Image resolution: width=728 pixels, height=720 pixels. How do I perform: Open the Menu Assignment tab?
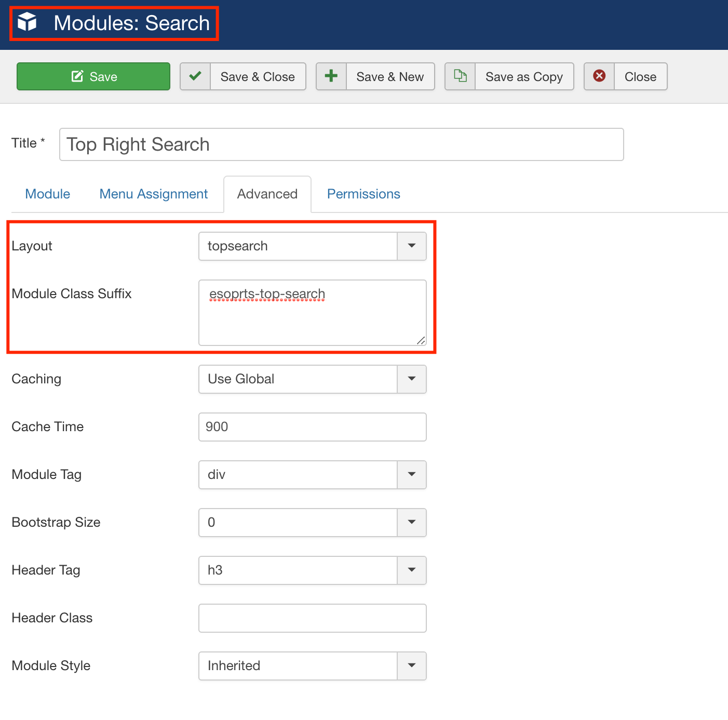pyautogui.click(x=154, y=194)
